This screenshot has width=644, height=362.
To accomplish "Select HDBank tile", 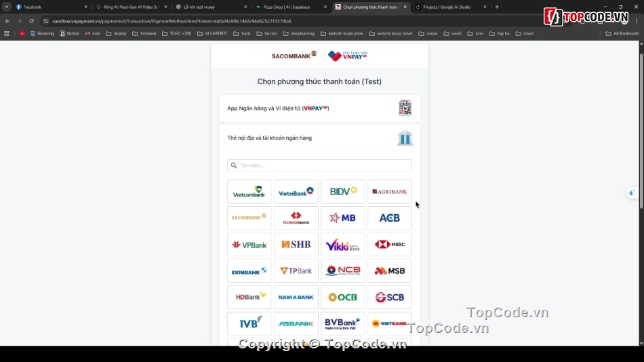I will point(249,297).
